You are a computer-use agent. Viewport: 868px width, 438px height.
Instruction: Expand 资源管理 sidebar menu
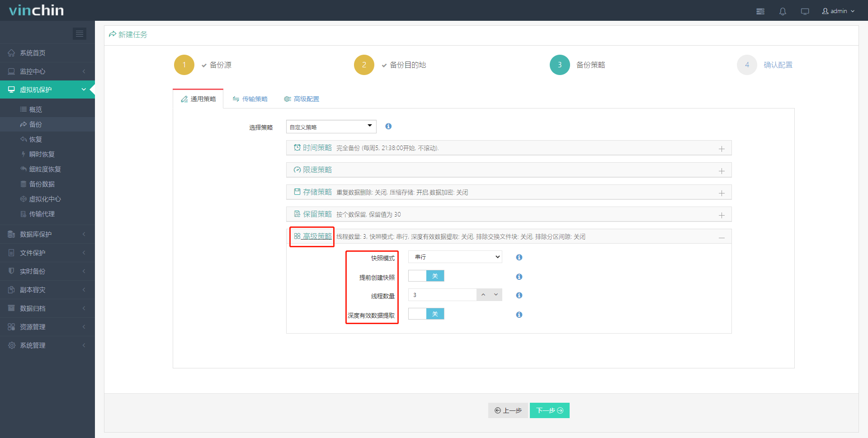(47, 327)
